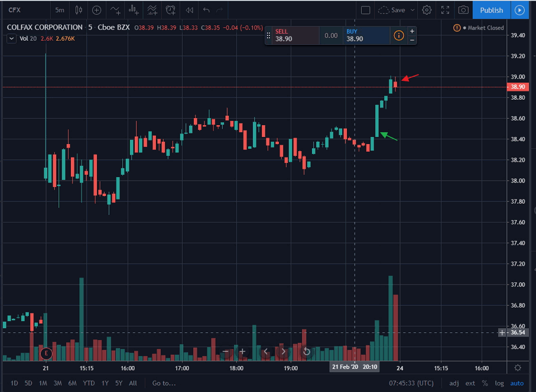Zoom in chart with plus button

(x=242, y=351)
